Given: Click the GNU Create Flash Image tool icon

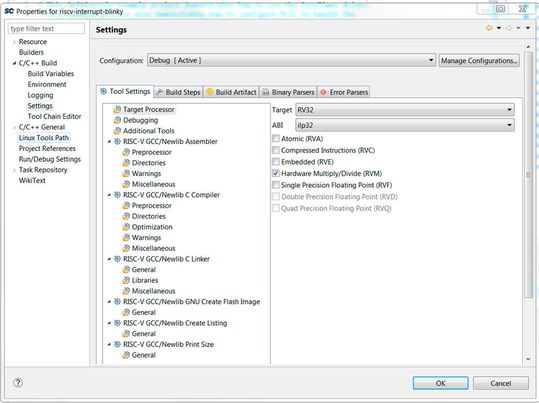Looking at the screenshot, I should 117,302.
